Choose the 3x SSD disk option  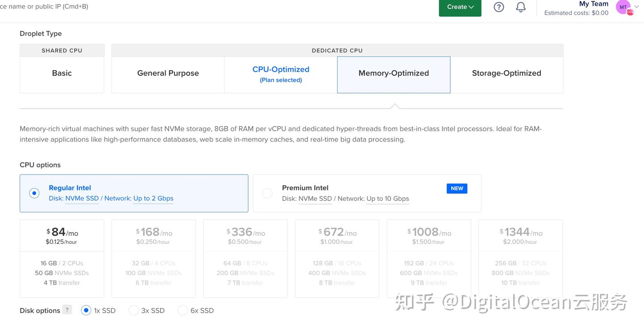point(134,310)
